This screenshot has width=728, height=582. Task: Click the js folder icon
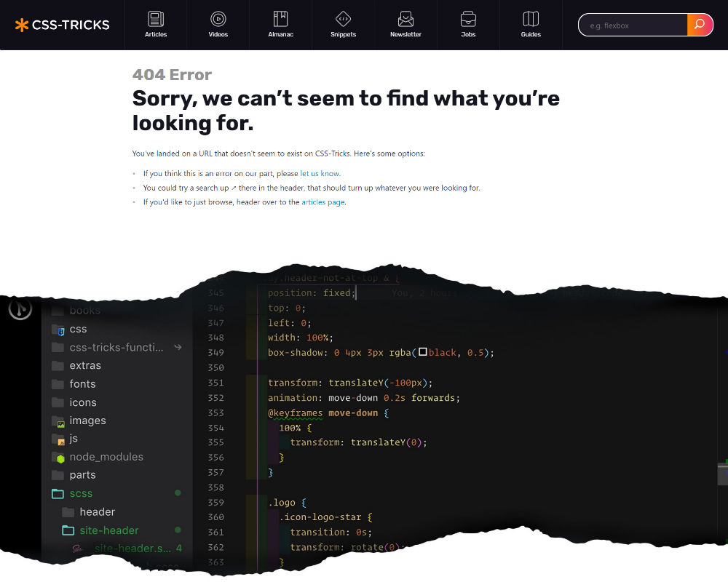pos(58,439)
